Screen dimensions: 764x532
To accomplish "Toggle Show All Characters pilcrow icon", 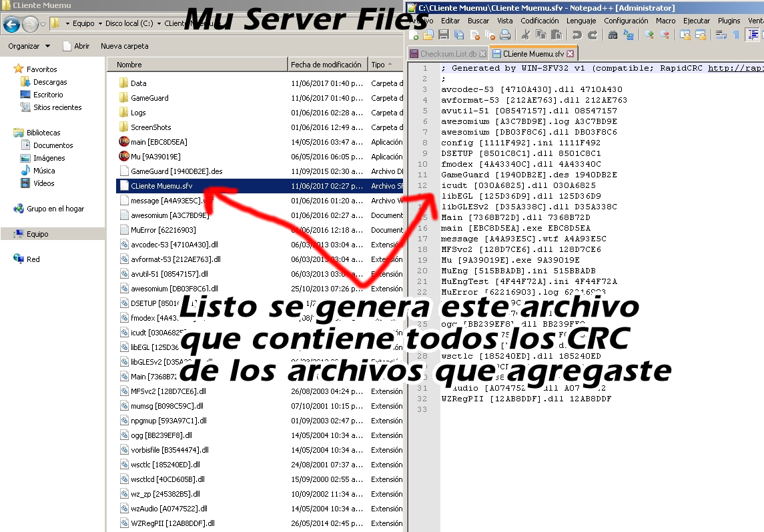I will point(736,35).
